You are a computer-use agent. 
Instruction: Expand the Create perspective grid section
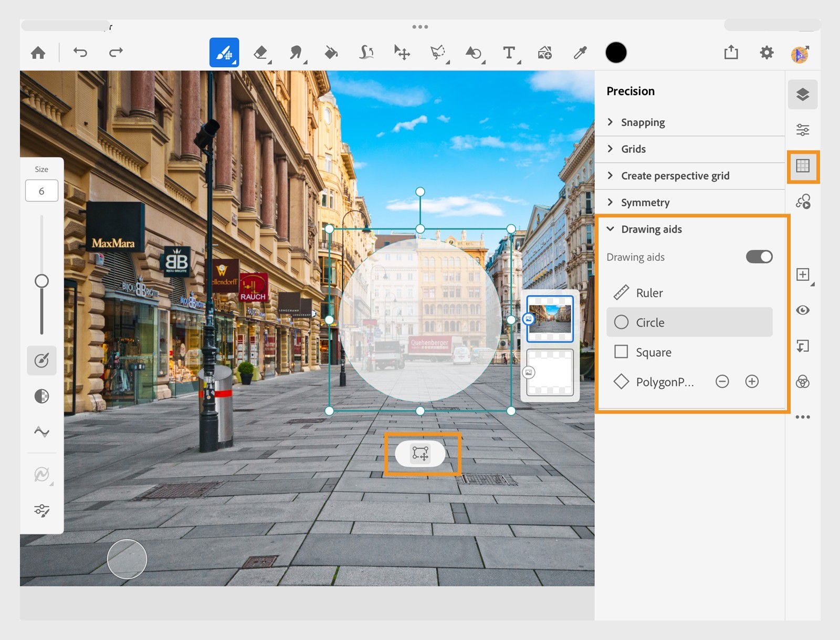tap(690, 176)
